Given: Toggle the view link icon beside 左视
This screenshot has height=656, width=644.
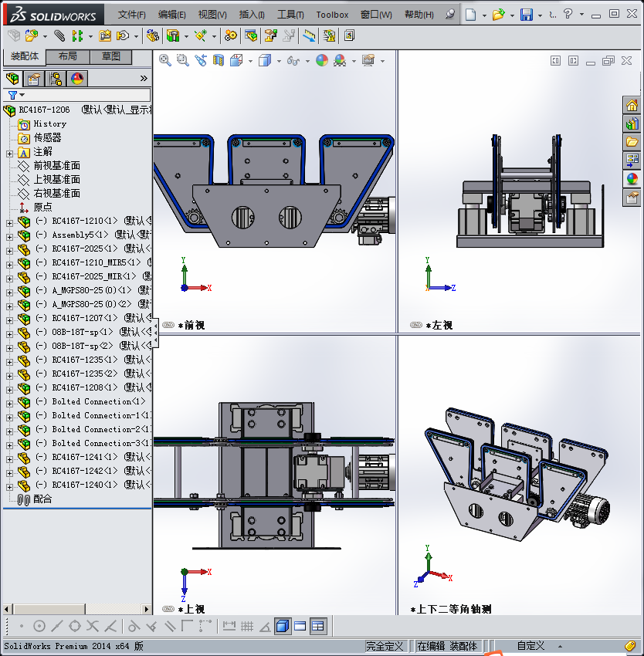Looking at the screenshot, I should pyautogui.click(x=416, y=325).
